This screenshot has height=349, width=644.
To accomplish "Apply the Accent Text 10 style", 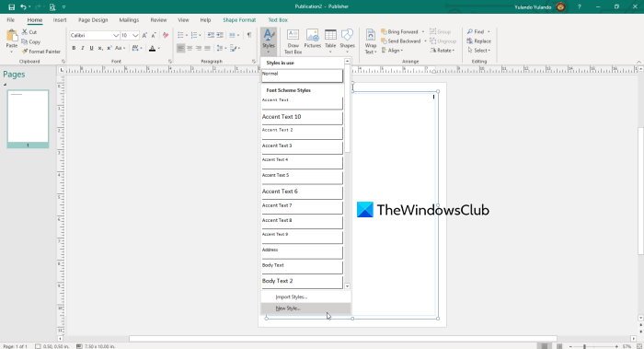I will pos(302,117).
